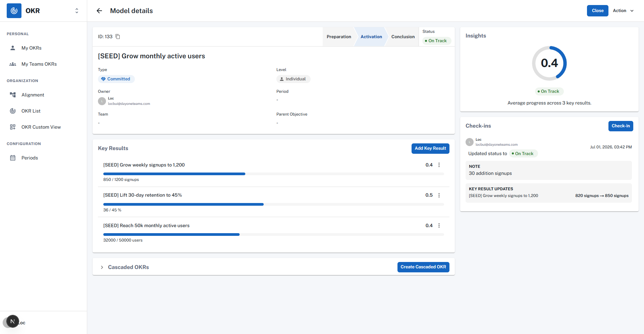Click key result title Lift 30-day retention to 45%

tap(143, 195)
